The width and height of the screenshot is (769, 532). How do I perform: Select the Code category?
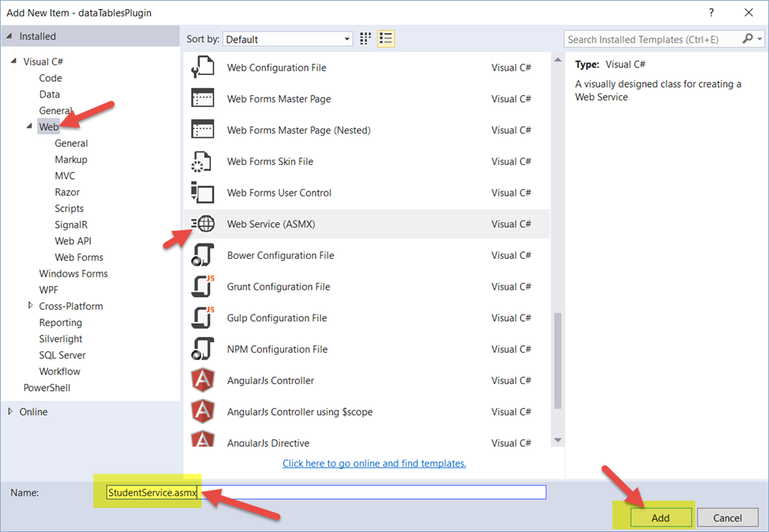coord(50,78)
